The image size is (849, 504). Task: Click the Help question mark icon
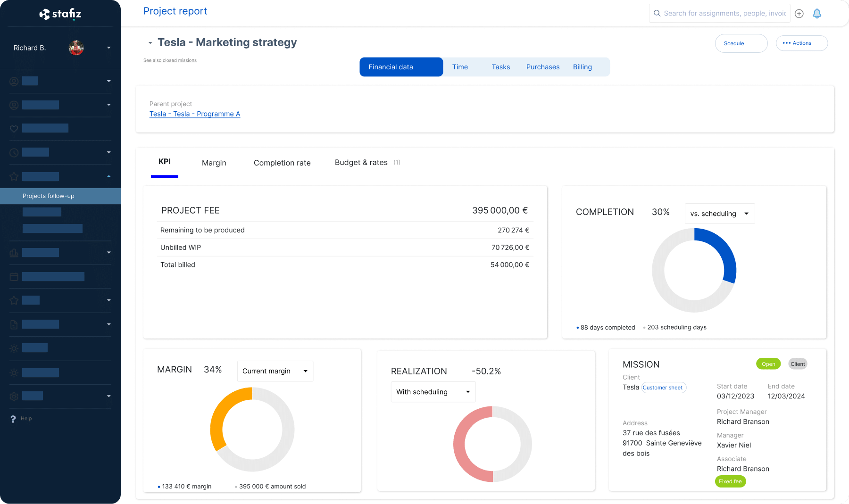(13, 419)
